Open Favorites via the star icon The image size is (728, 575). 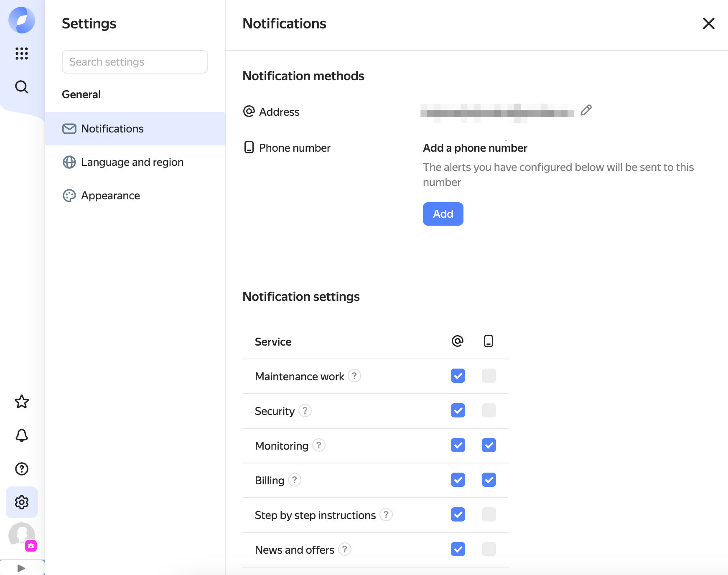pyautogui.click(x=21, y=402)
